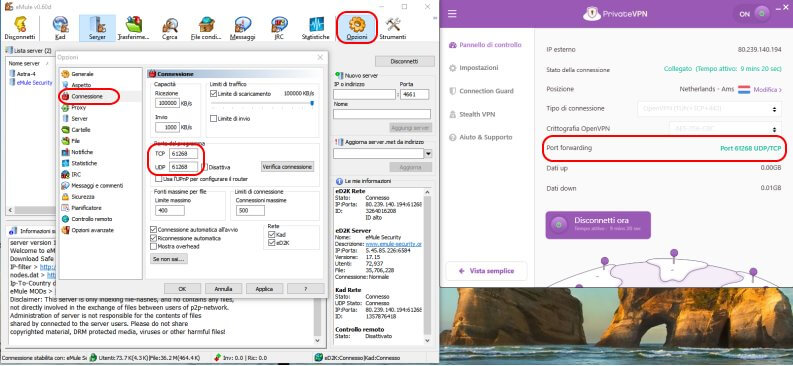Select Opzioni avanzate in the options list
793x366 pixels.
click(92, 230)
